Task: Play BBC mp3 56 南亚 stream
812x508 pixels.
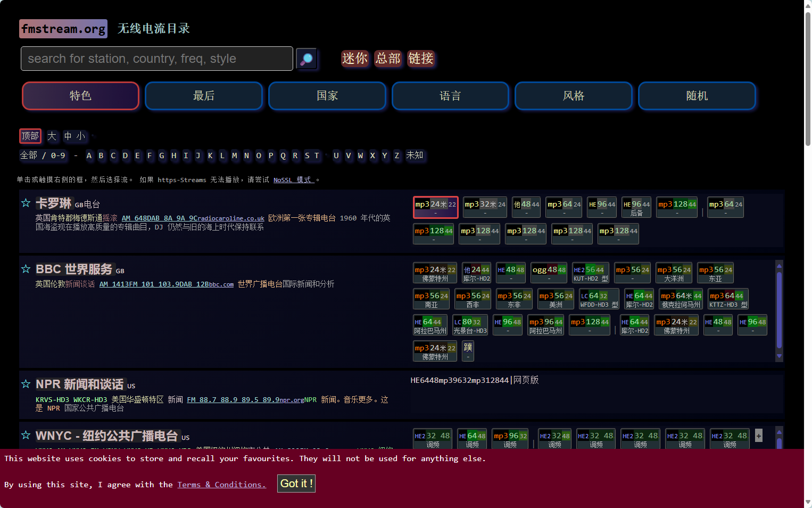Action: pos(431,299)
